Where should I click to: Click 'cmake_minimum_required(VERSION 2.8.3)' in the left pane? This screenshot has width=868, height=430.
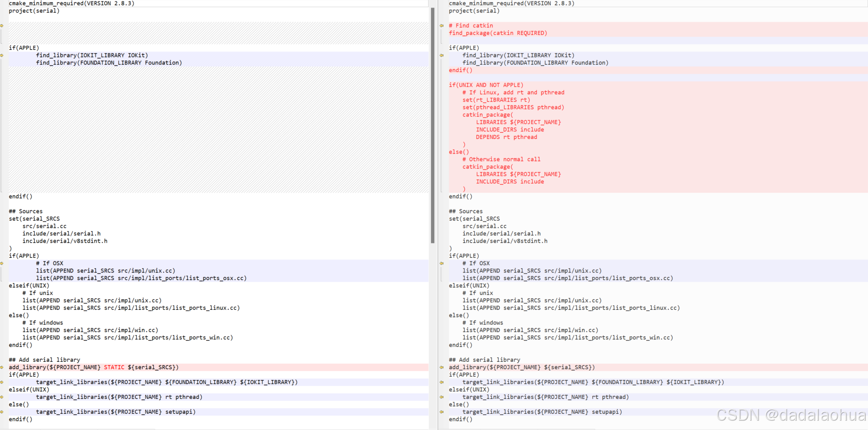pos(71,3)
